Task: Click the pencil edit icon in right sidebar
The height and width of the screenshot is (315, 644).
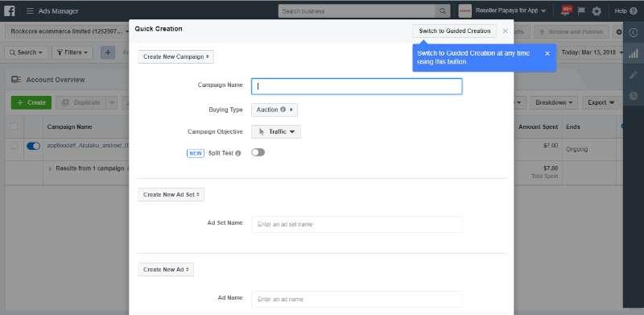Action: (x=634, y=75)
